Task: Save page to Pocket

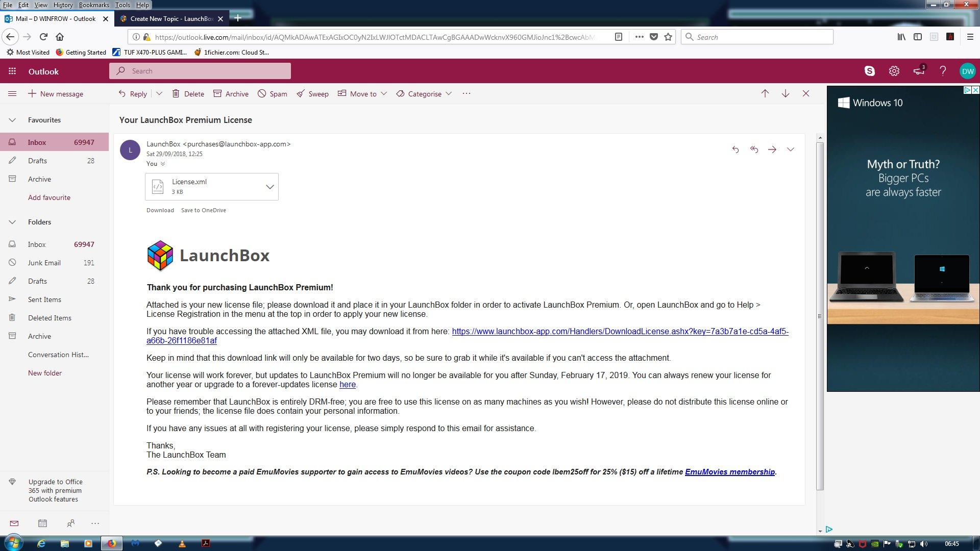Action: 654,37
